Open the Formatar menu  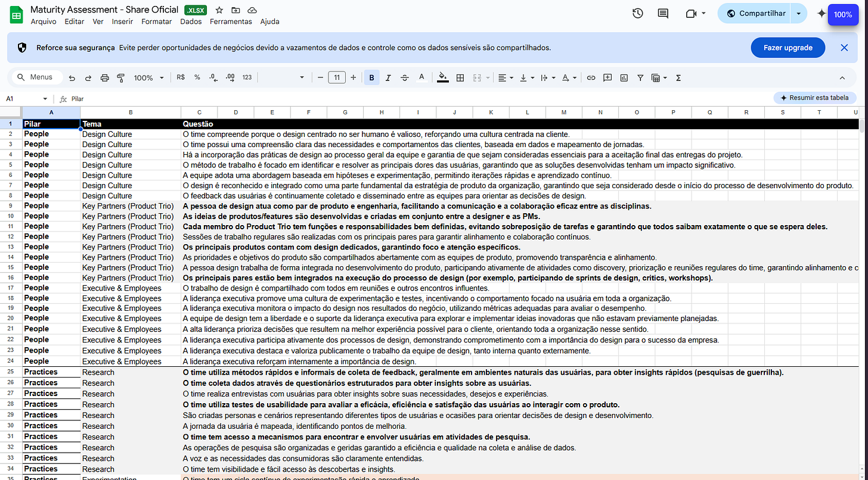156,21
